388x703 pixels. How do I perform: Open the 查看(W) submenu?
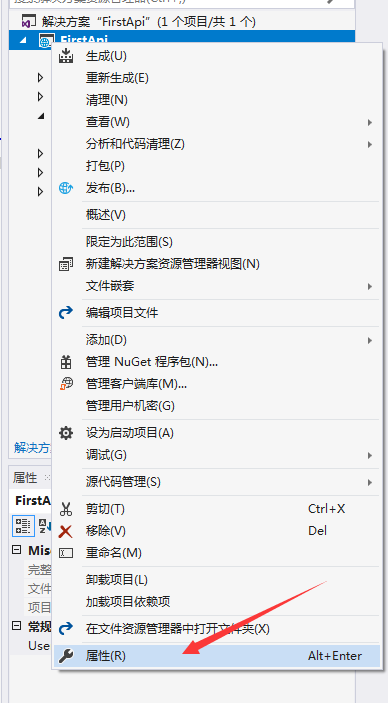(x=217, y=122)
